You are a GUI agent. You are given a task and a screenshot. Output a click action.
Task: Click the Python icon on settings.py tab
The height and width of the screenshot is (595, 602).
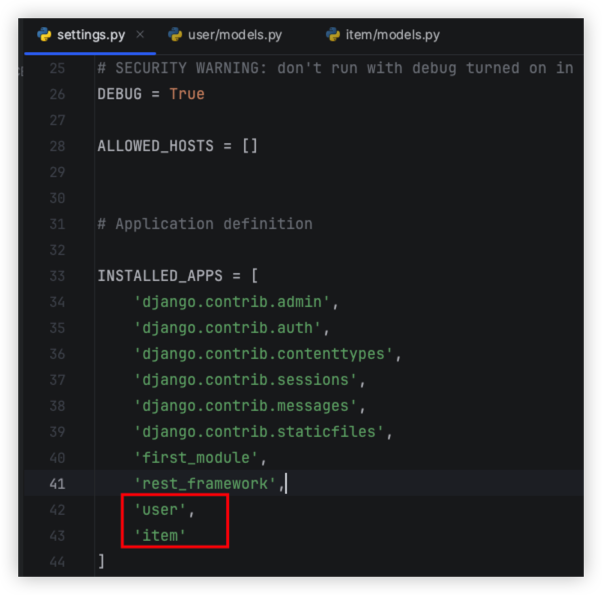(x=44, y=35)
